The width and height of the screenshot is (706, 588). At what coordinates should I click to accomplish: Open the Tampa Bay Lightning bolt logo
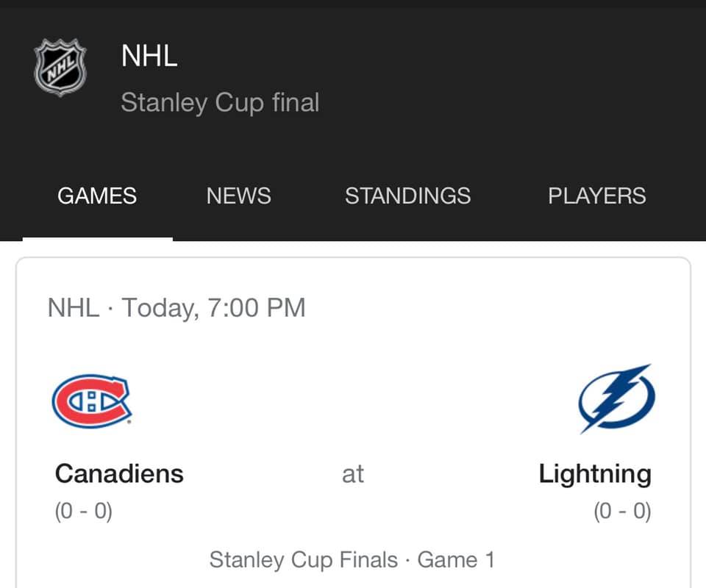(616, 398)
